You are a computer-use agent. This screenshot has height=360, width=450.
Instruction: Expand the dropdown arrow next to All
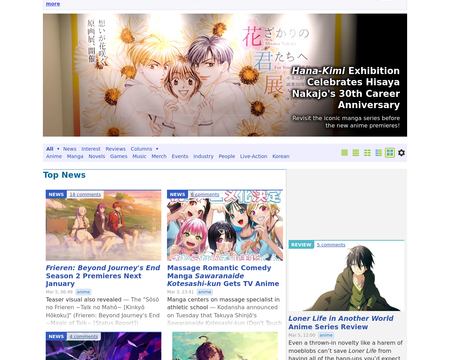58,149
